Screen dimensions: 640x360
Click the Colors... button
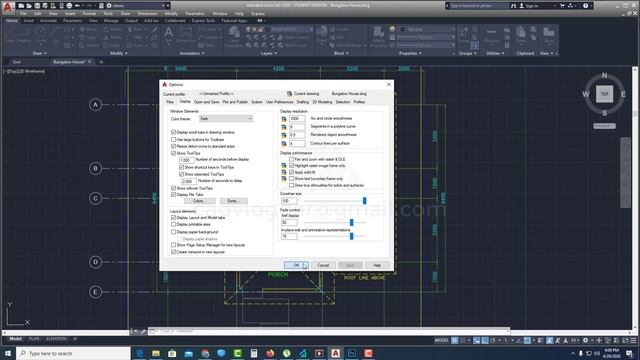[200, 201]
